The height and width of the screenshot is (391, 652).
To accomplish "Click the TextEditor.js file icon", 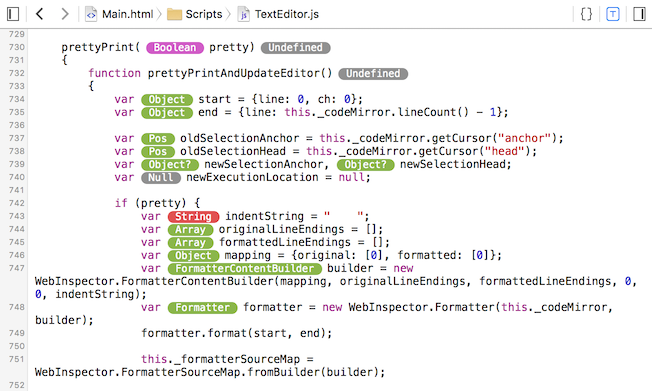I will point(243,15).
